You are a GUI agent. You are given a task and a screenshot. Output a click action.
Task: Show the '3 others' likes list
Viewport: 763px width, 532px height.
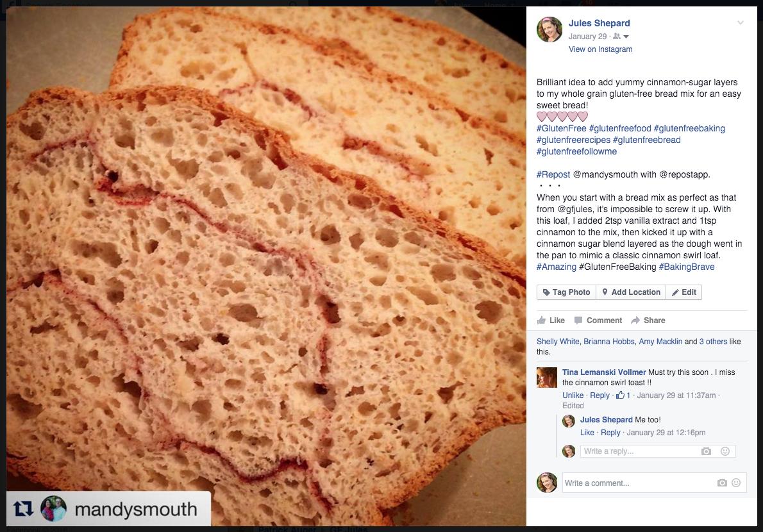point(713,342)
